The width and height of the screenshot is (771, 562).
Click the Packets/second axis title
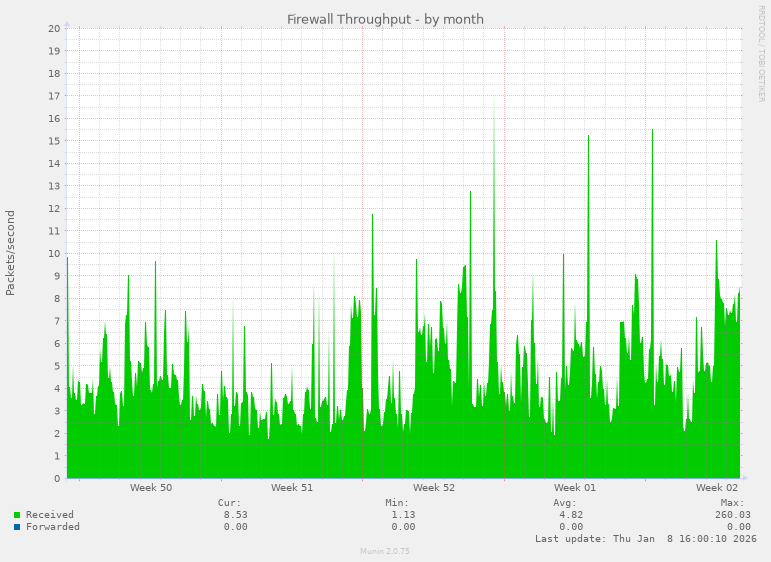coord(10,253)
